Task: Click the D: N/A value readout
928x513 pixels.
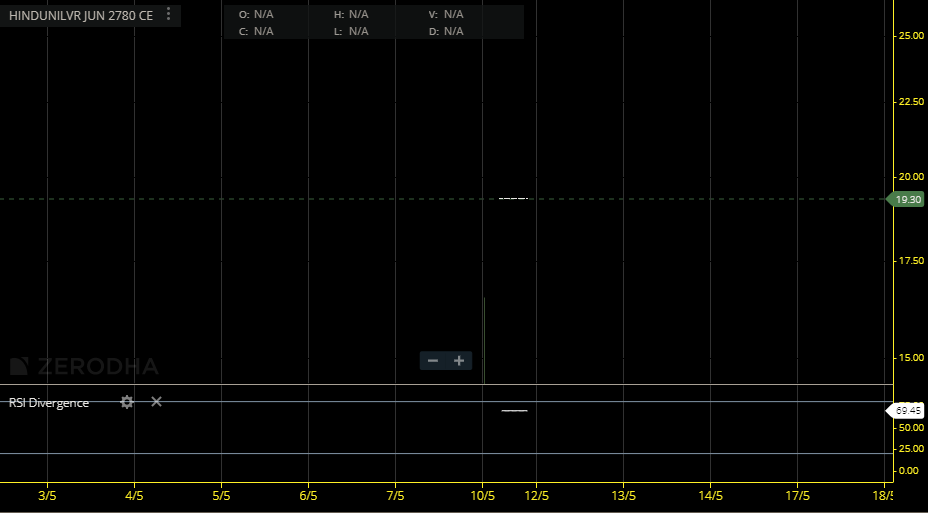Action: (446, 31)
